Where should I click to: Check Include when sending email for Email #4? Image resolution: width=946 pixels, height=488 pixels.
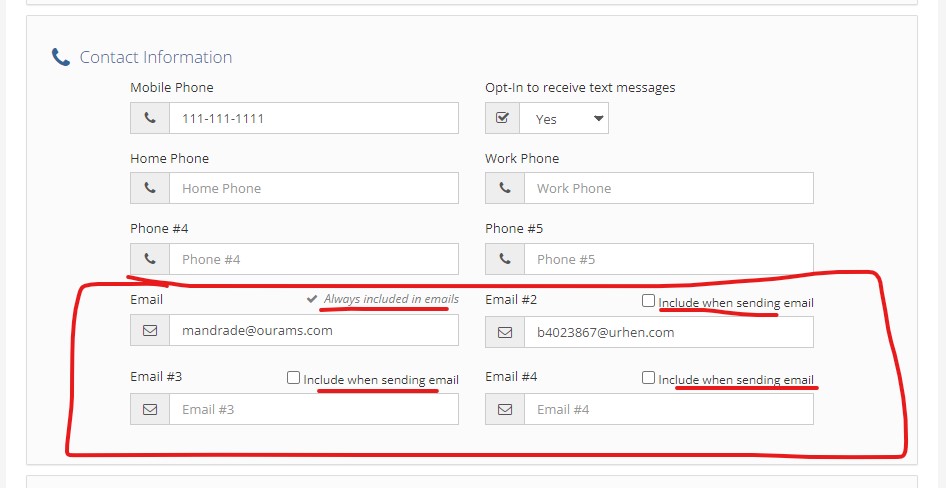[649, 378]
